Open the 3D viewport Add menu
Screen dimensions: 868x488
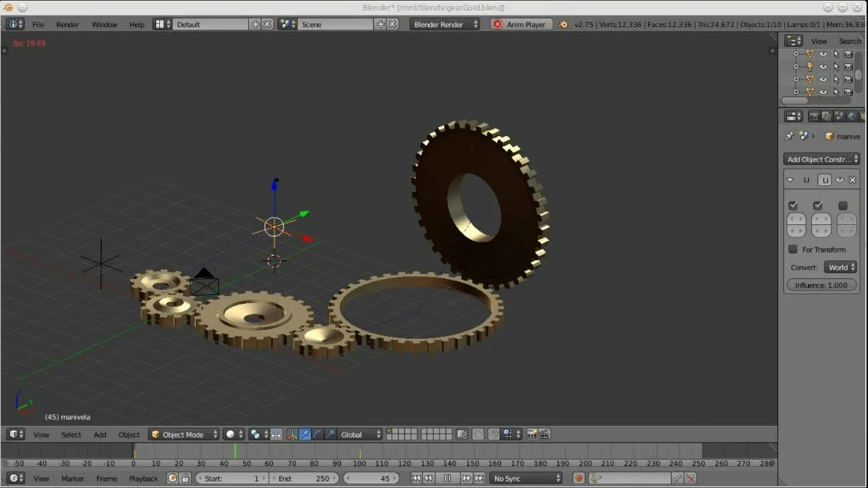[x=99, y=435]
